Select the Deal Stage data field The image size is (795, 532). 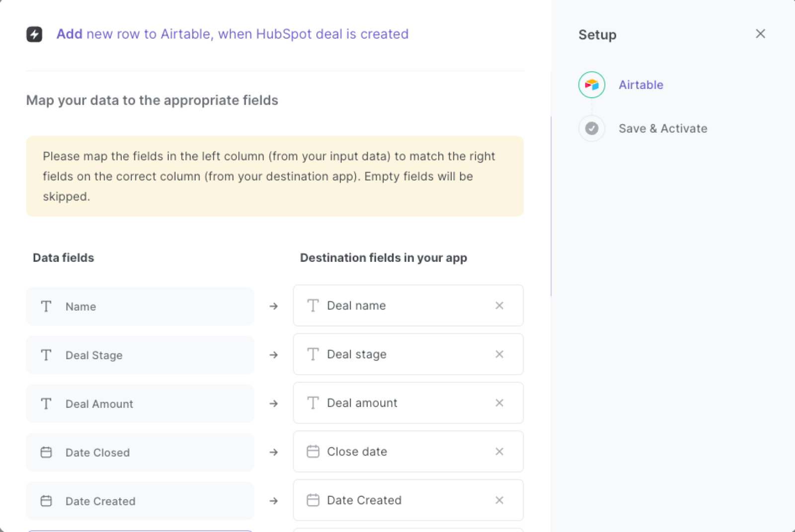[x=140, y=355]
